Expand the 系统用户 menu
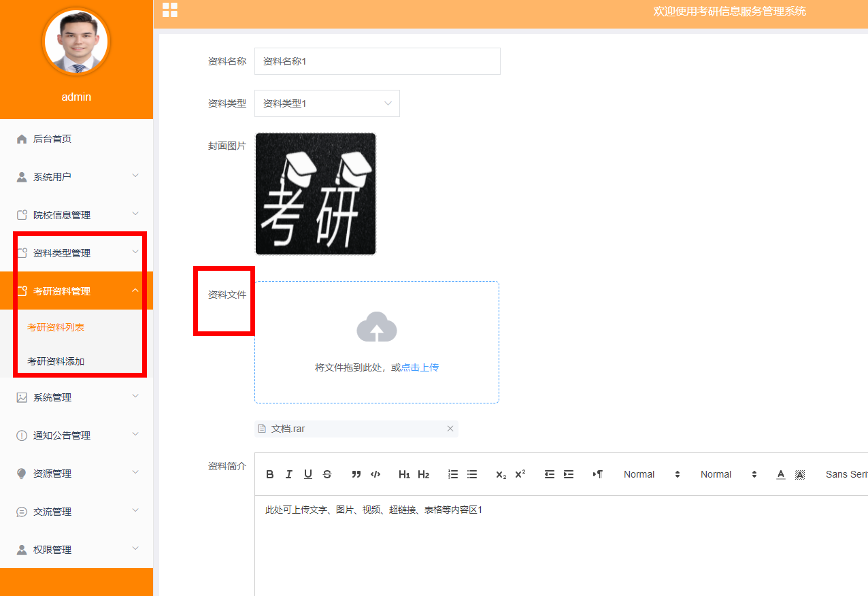868x596 pixels. [76, 177]
